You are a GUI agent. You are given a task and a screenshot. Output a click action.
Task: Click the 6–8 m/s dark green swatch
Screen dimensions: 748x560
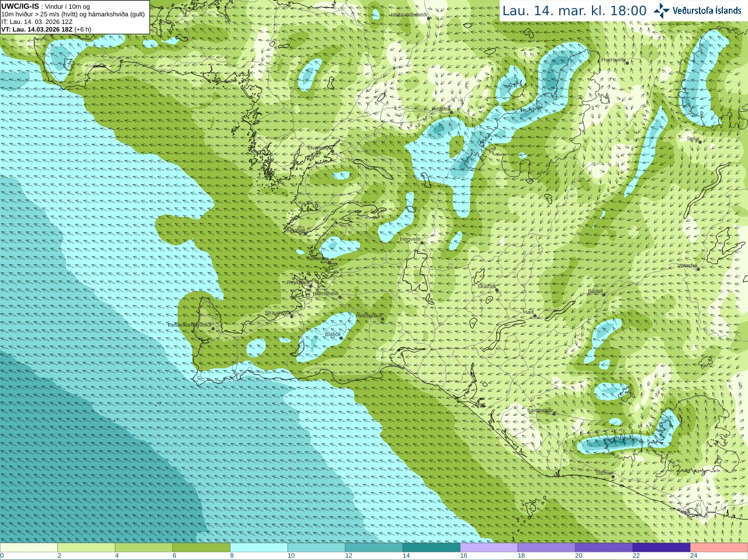coord(201,548)
